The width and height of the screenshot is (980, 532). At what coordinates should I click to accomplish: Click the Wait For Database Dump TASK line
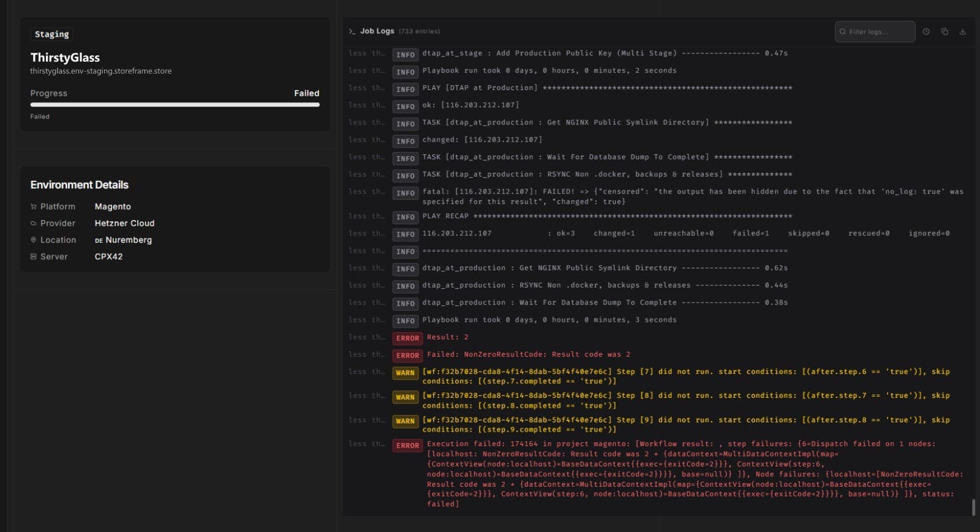point(607,158)
